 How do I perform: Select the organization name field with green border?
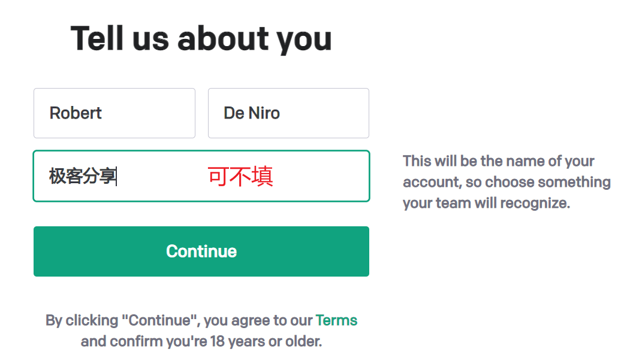[201, 176]
